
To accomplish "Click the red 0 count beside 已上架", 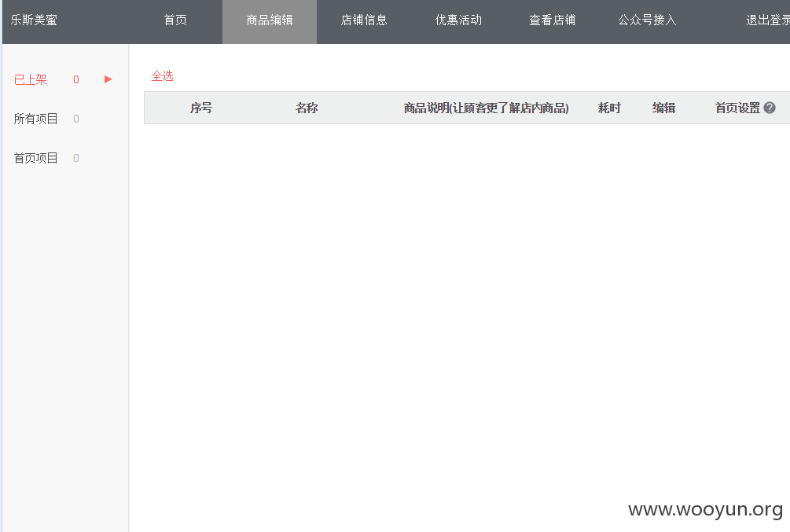I will point(76,79).
